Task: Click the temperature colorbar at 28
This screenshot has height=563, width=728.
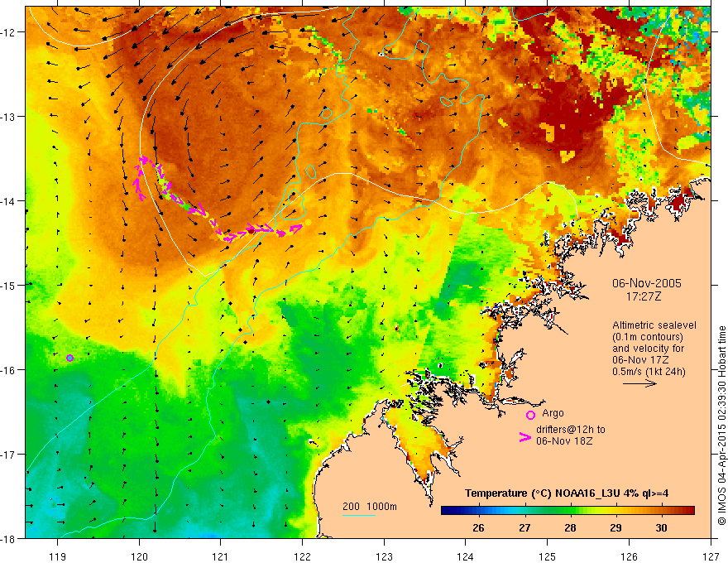Action: (x=570, y=511)
